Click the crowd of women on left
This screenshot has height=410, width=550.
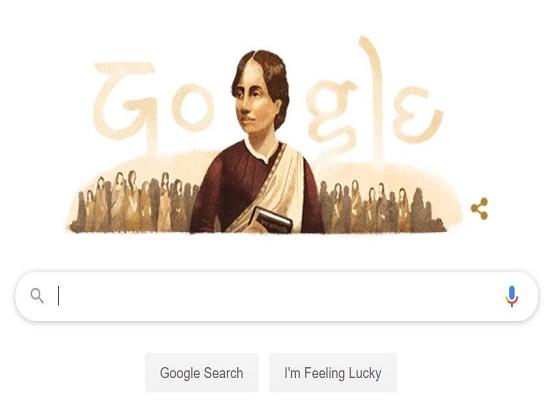coord(135,202)
